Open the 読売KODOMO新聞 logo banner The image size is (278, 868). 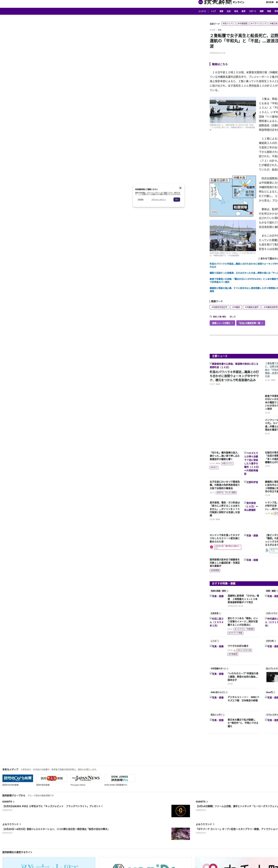[x=18, y=778]
